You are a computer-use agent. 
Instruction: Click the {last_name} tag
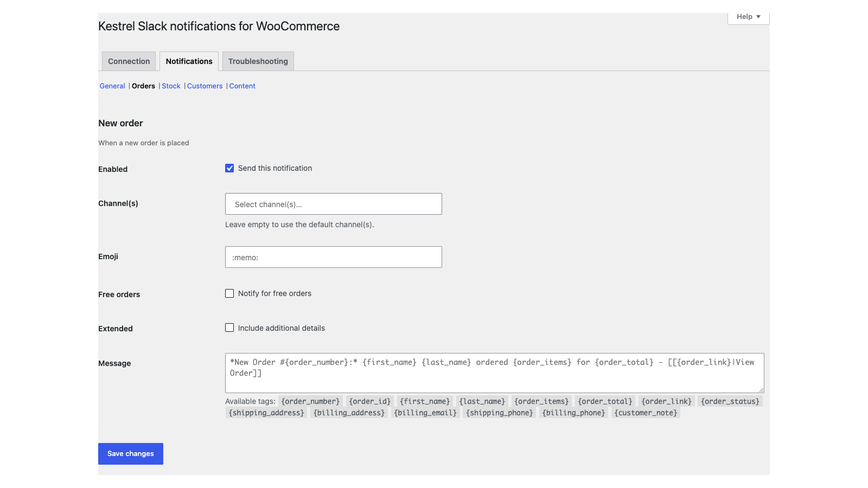[482, 401]
